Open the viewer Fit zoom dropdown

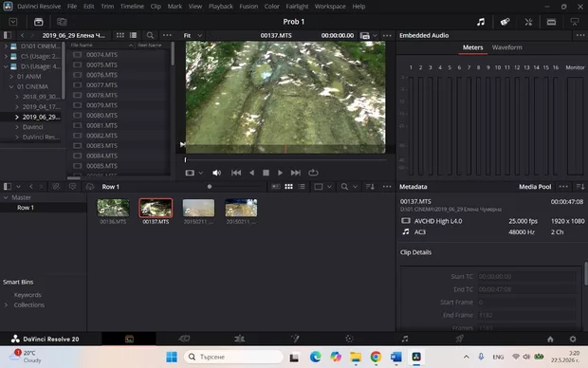click(193, 35)
